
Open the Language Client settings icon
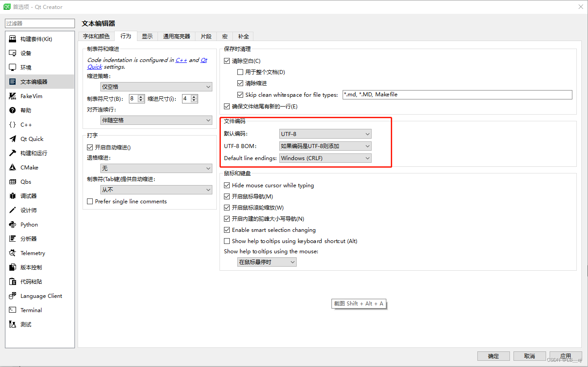pyautogui.click(x=12, y=296)
